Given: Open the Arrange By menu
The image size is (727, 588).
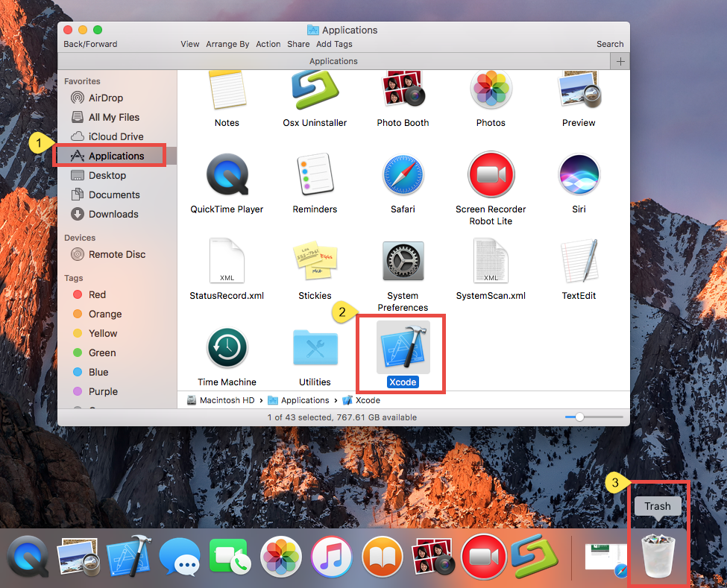Looking at the screenshot, I should click(x=227, y=44).
